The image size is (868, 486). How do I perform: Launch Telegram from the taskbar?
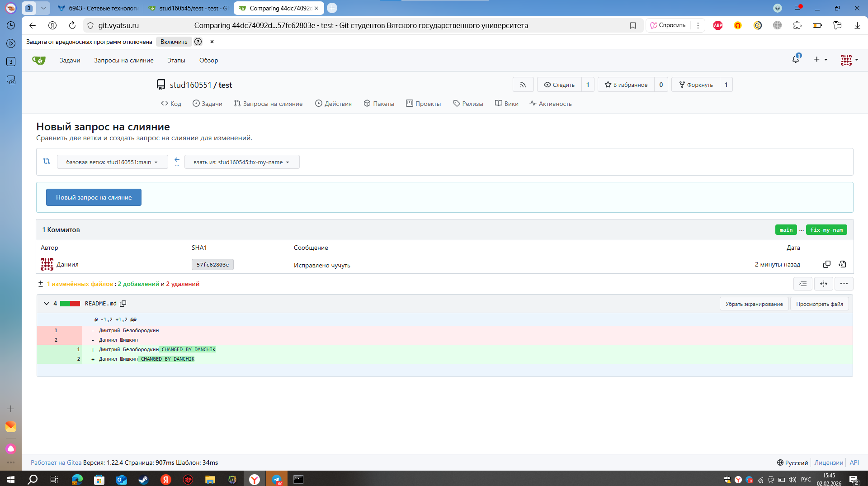(x=277, y=479)
